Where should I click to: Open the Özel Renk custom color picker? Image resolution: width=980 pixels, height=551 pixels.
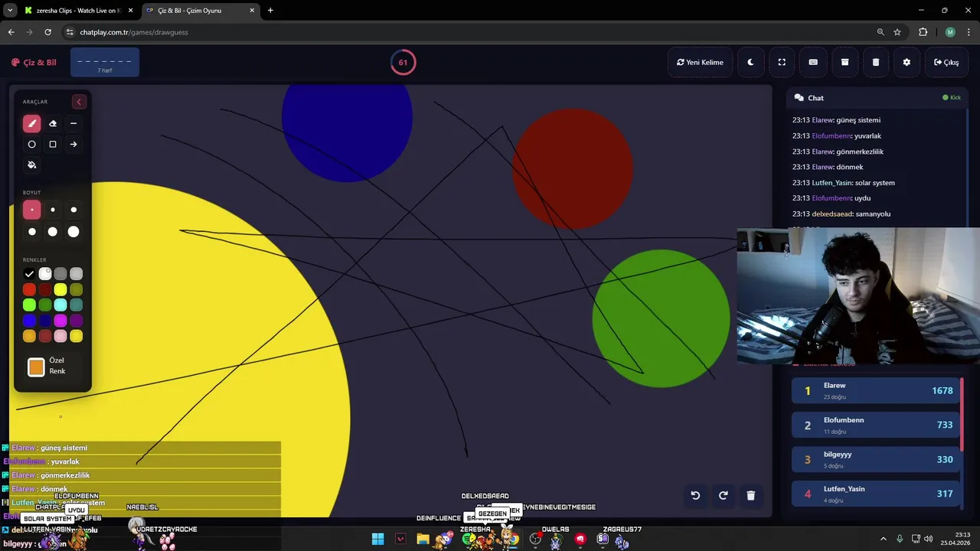[36, 367]
